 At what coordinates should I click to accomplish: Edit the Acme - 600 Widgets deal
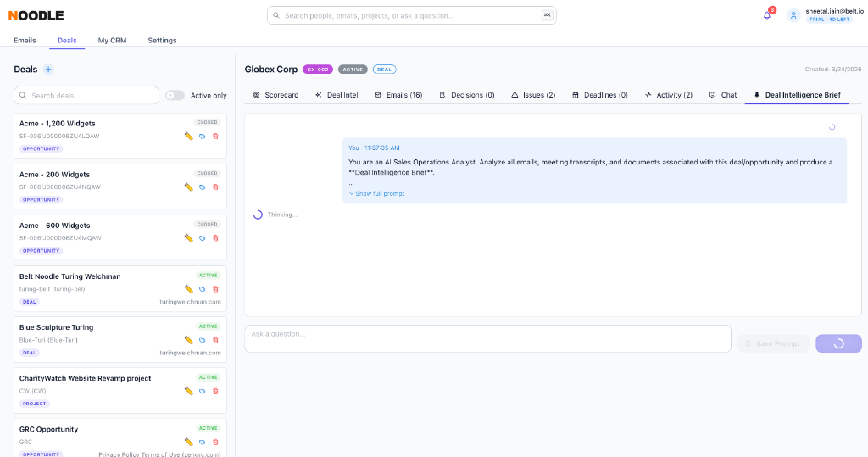[189, 238]
